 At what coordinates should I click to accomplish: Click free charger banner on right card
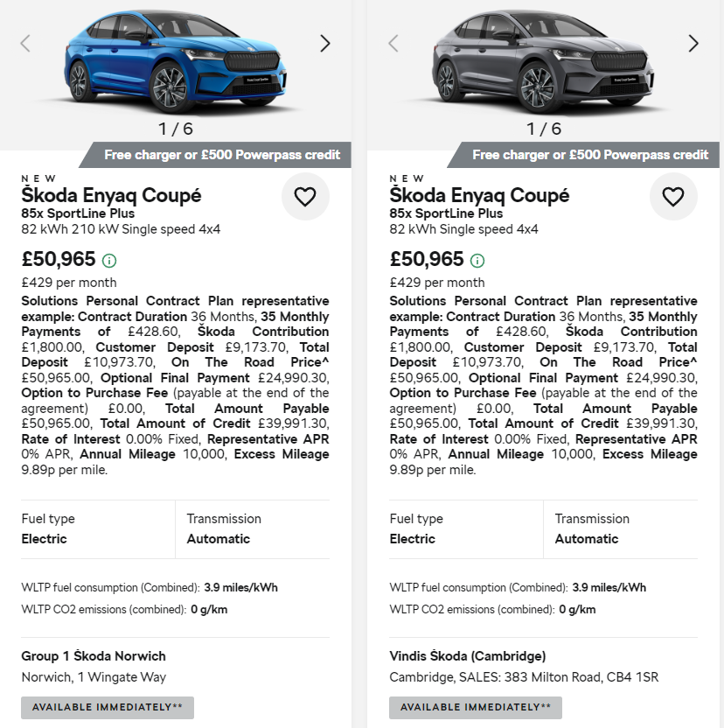point(590,155)
